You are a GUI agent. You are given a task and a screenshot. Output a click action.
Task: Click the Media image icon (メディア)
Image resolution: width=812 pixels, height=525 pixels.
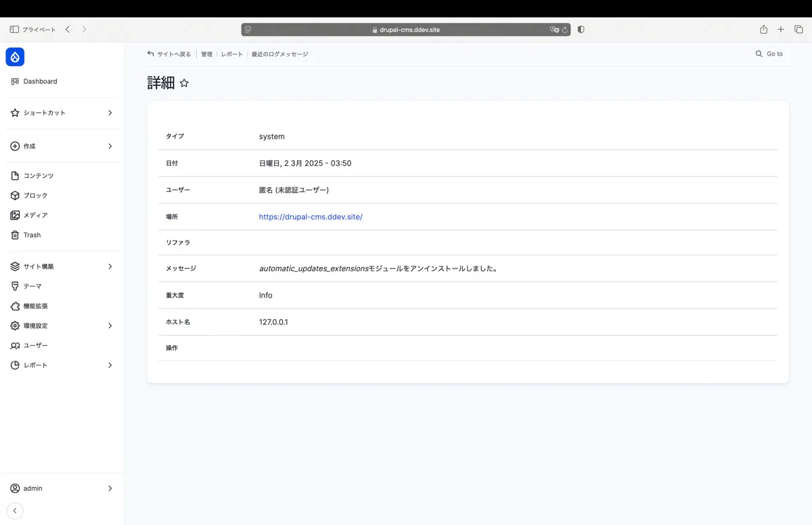pyautogui.click(x=15, y=215)
